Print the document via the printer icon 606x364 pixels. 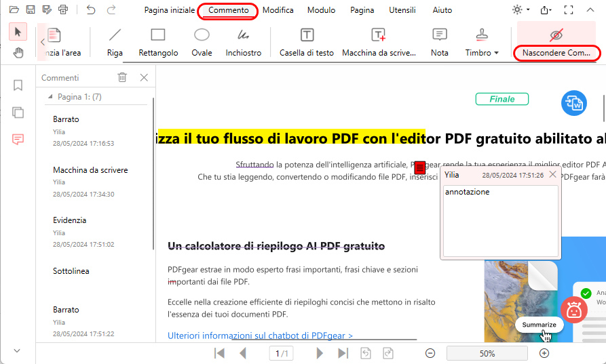(63, 9)
